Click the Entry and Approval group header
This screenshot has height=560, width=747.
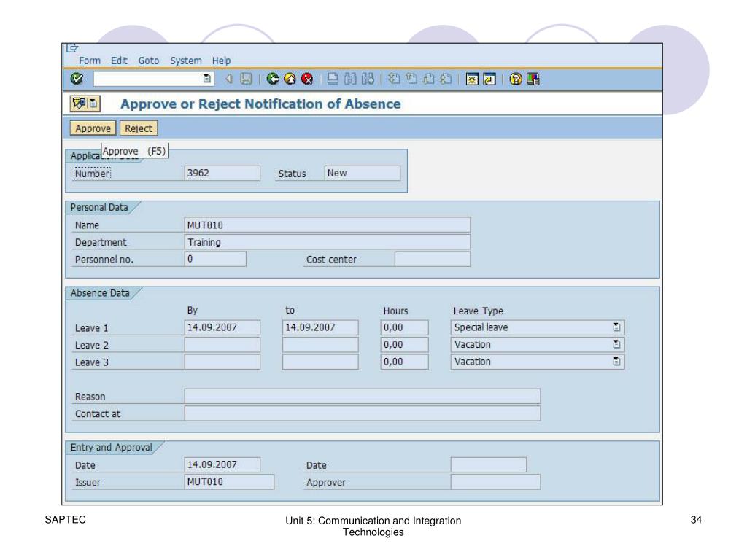pos(111,447)
